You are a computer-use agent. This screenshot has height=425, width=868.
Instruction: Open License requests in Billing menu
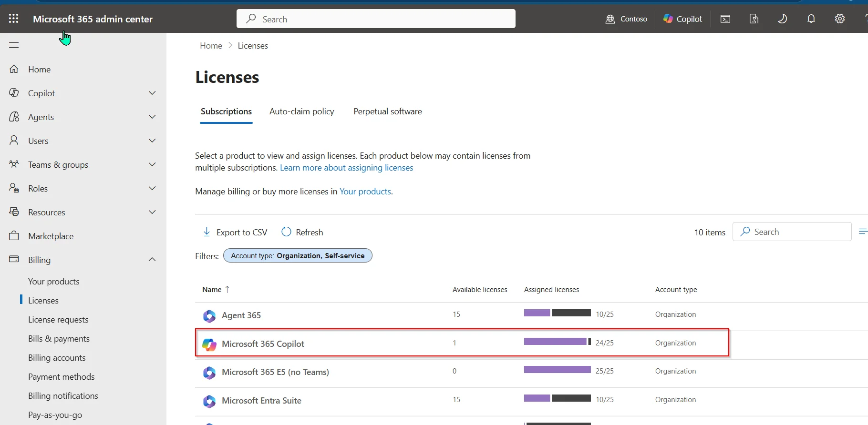(x=58, y=320)
